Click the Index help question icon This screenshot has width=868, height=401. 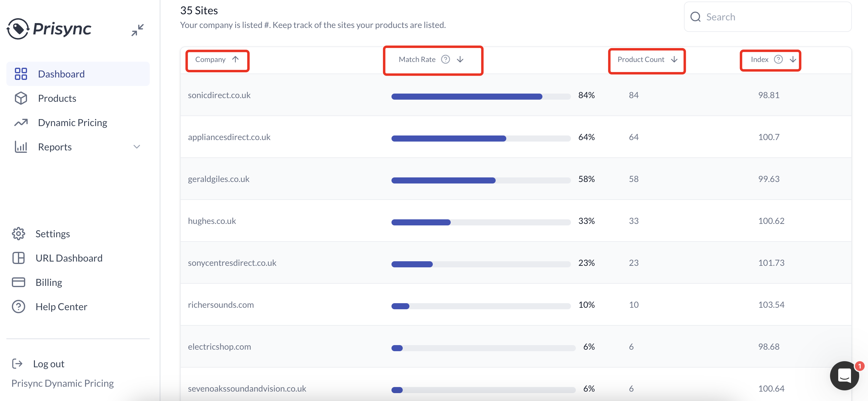pyautogui.click(x=778, y=59)
